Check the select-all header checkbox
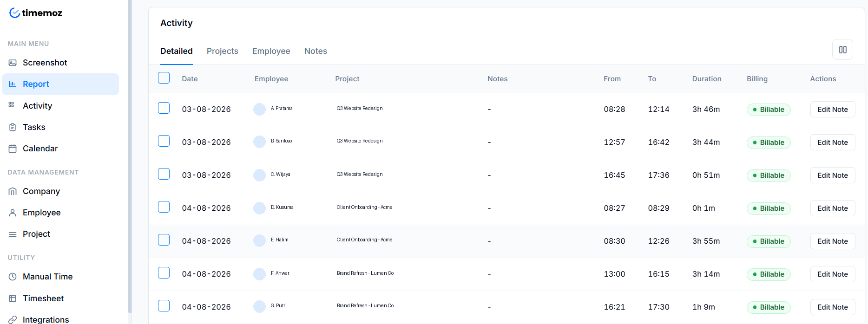The image size is (868, 324). 164,78
